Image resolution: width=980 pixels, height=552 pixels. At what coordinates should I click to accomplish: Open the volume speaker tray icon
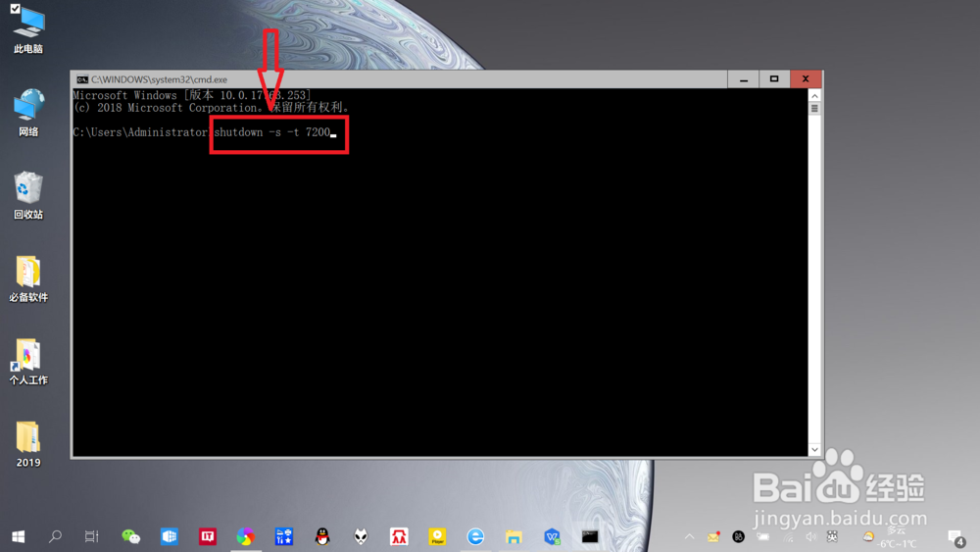[x=810, y=536]
